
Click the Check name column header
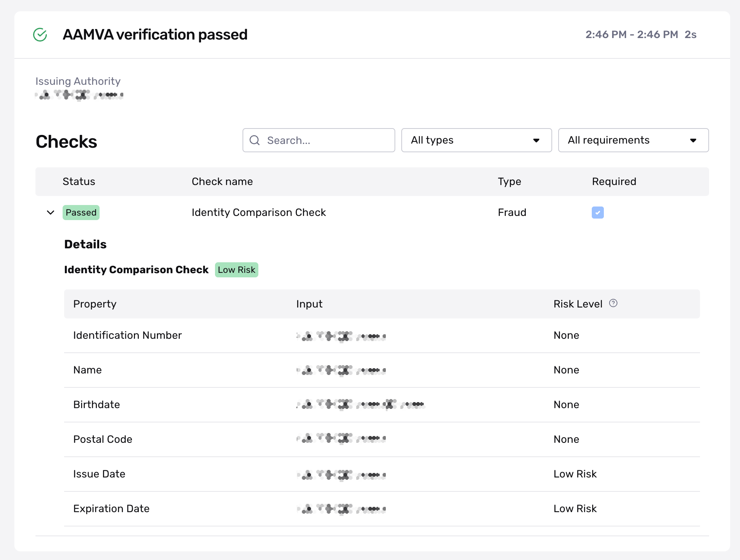pos(222,182)
